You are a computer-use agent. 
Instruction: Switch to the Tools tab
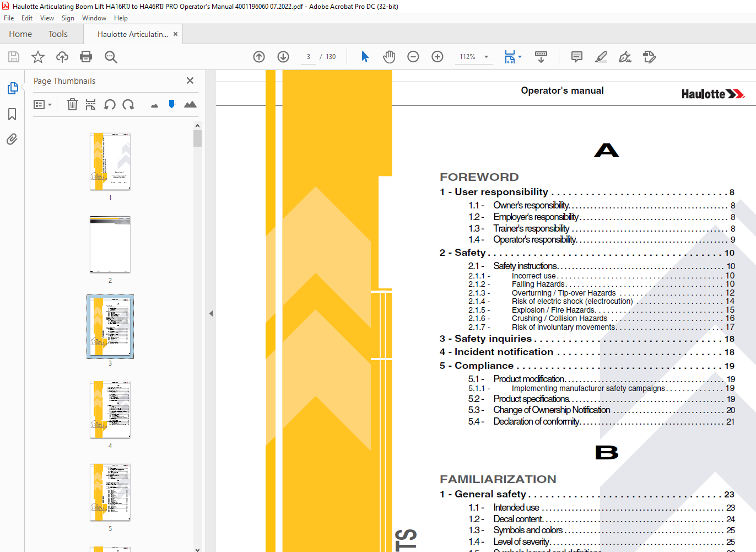tap(58, 34)
